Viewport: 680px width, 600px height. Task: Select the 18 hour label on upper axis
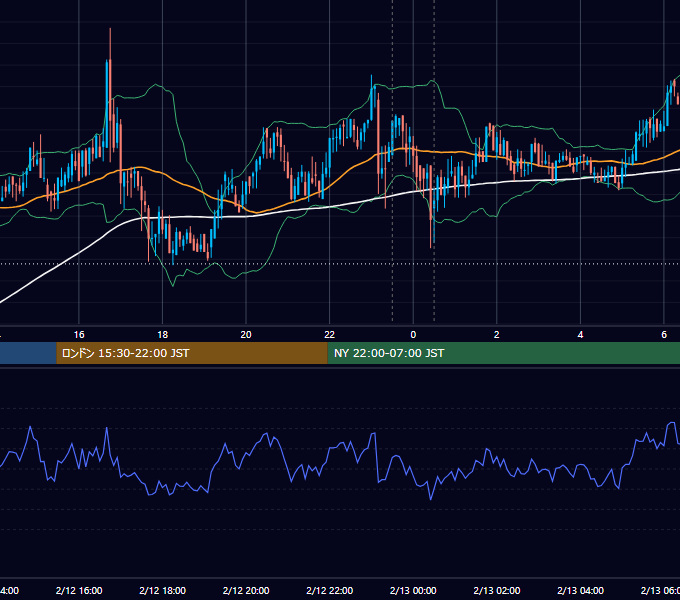click(163, 334)
